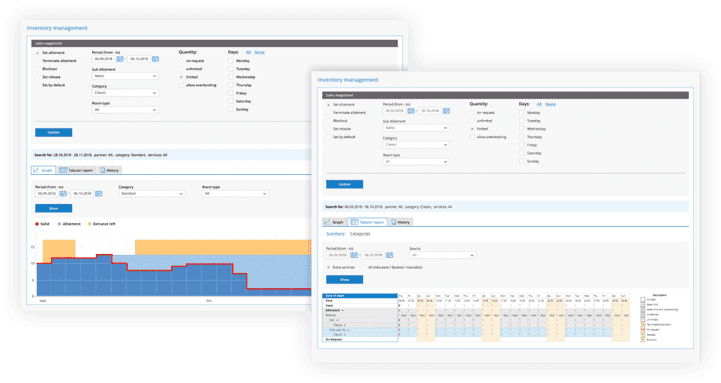Viewport: 721px width, 383px height.
Task: Check Saturday in back window Days list
Action: point(231,101)
